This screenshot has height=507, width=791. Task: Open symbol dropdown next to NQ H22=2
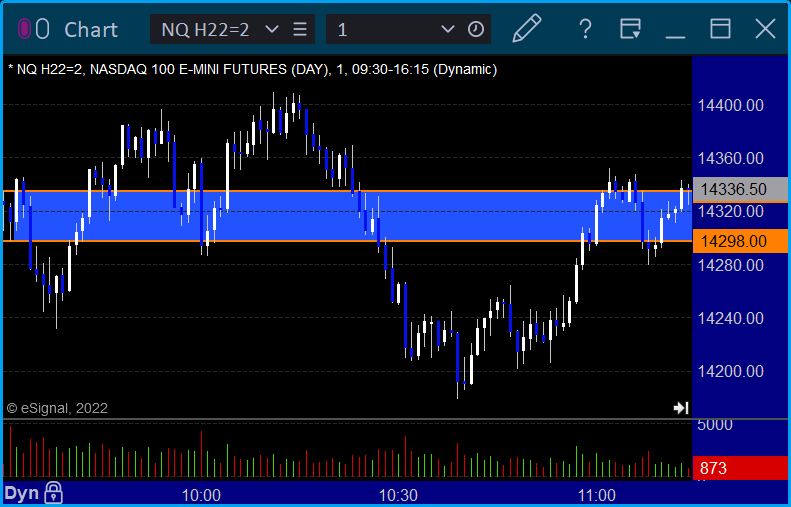click(271, 29)
